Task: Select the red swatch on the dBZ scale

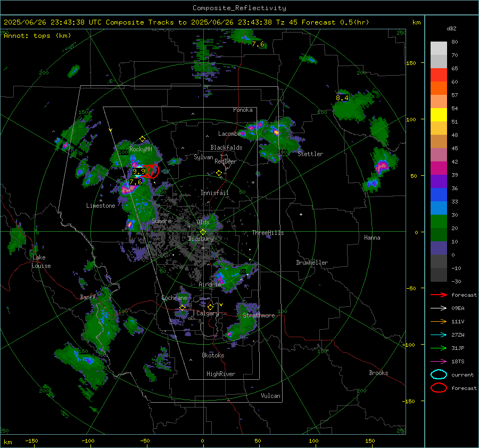Action: [x=439, y=75]
